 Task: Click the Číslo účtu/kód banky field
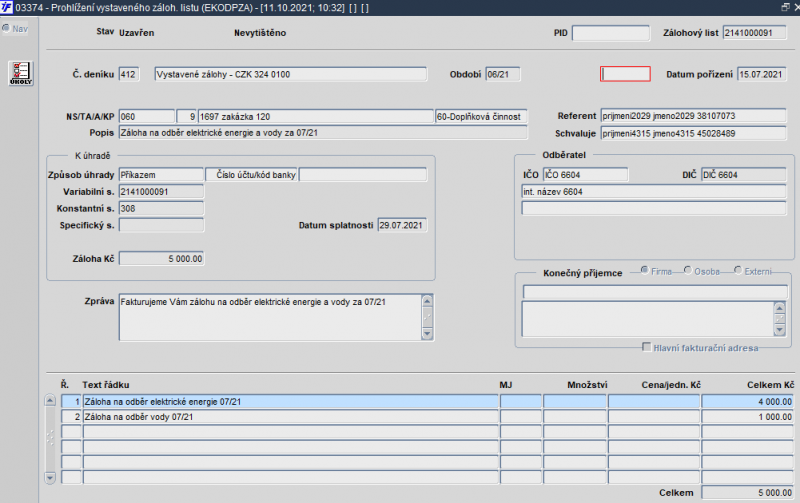(x=363, y=175)
